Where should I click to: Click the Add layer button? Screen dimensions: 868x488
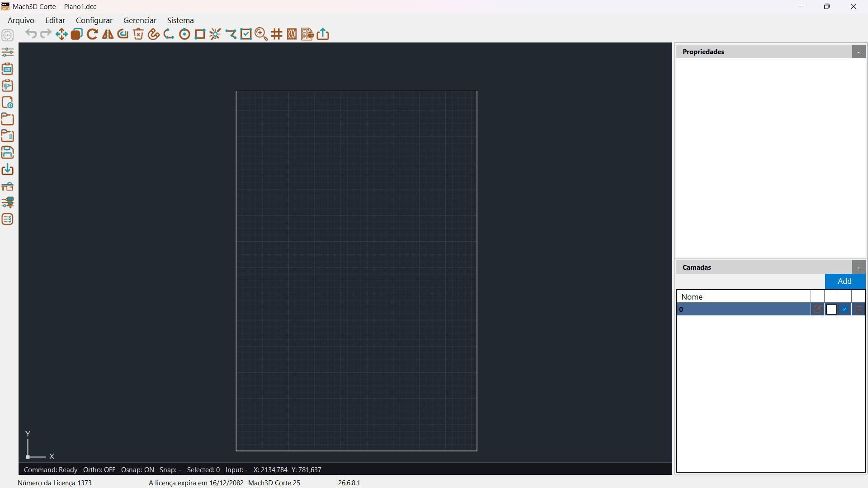pos(844,281)
